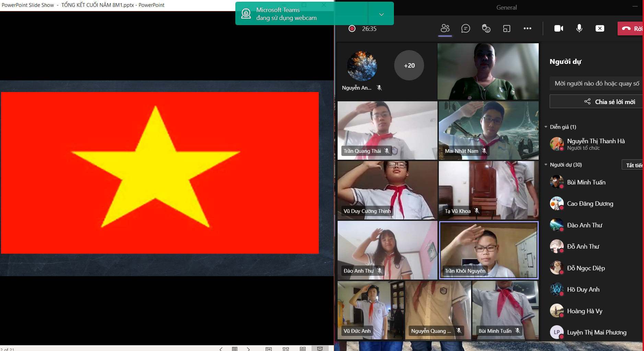The image size is (644, 351).
Task: Open the PowerPoint slide sorter view icon
Action: tap(285, 349)
